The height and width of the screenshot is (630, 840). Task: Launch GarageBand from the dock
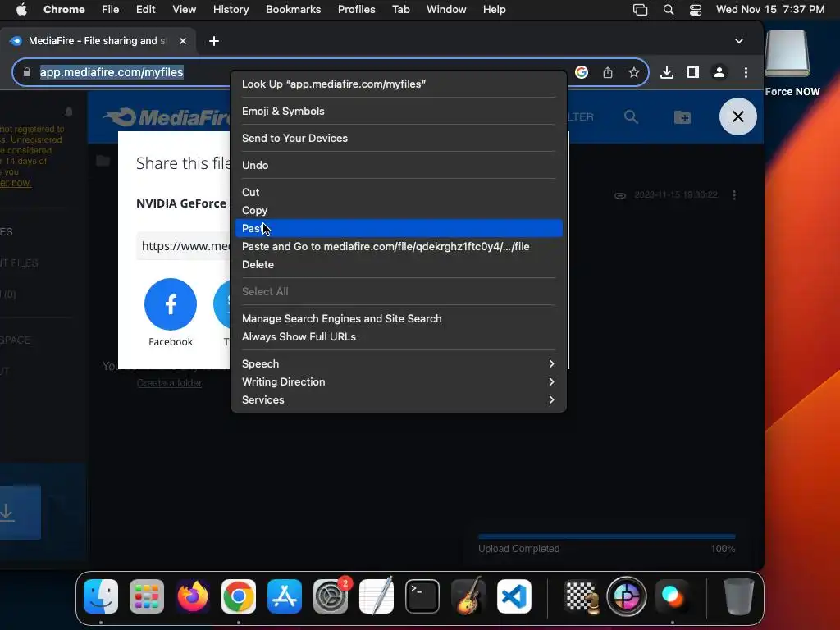point(468,596)
